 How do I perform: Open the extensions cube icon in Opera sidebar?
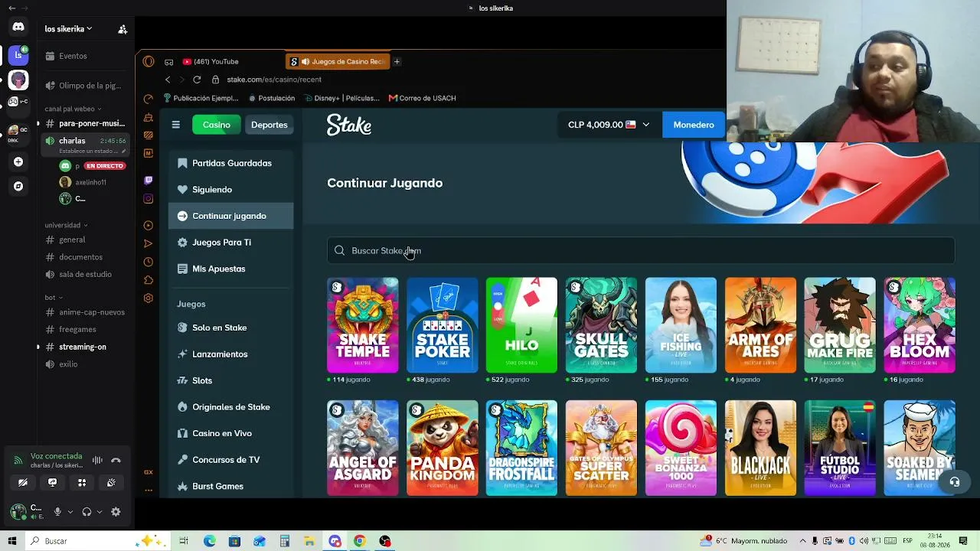[x=149, y=280]
